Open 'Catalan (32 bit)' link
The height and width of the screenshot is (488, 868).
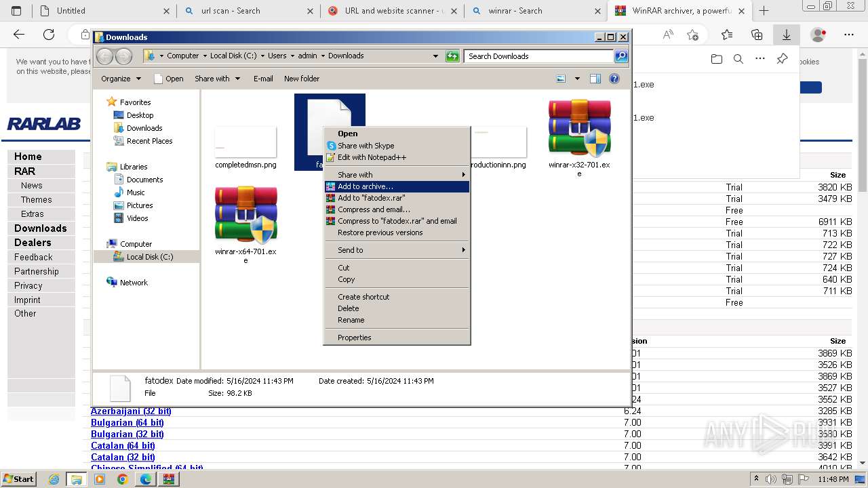point(123,457)
